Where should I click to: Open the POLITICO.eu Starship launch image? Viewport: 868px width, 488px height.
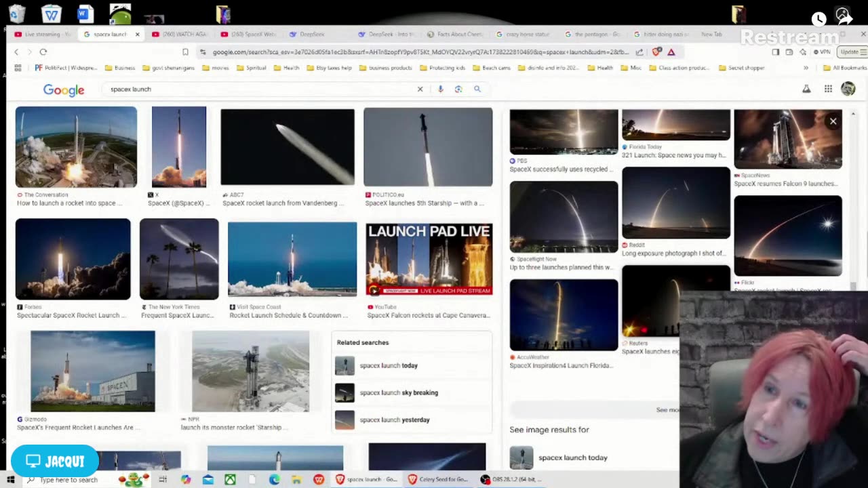[428, 146]
